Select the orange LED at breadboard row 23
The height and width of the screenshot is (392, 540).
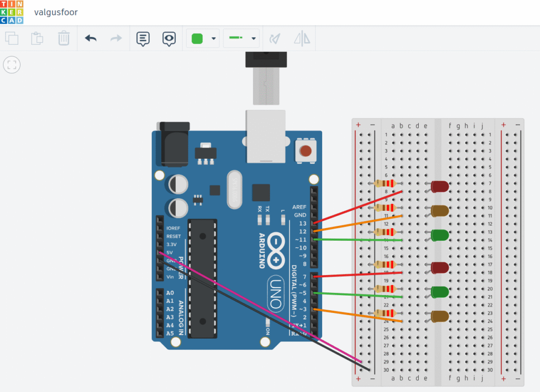439,316
